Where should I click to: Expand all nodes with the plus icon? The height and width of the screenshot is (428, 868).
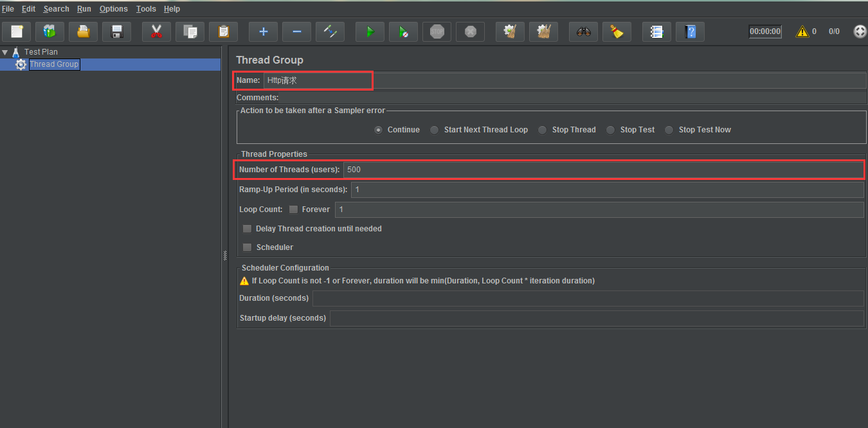[263, 31]
